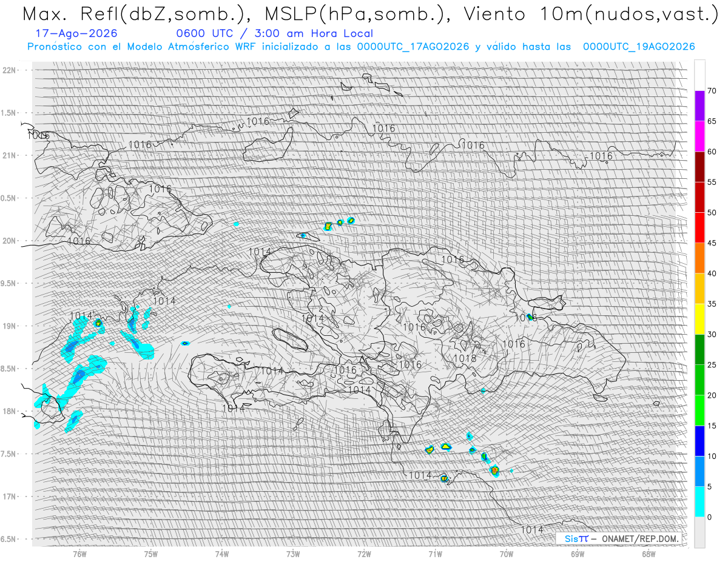The width and height of the screenshot is (728, 562).
Task: Click the '72W' longitude axis label
Action: coord(364,554)
